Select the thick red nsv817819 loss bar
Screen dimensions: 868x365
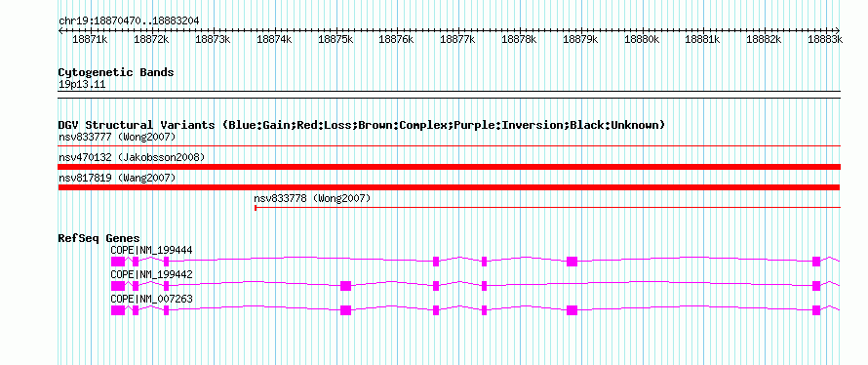pos(449,187)
